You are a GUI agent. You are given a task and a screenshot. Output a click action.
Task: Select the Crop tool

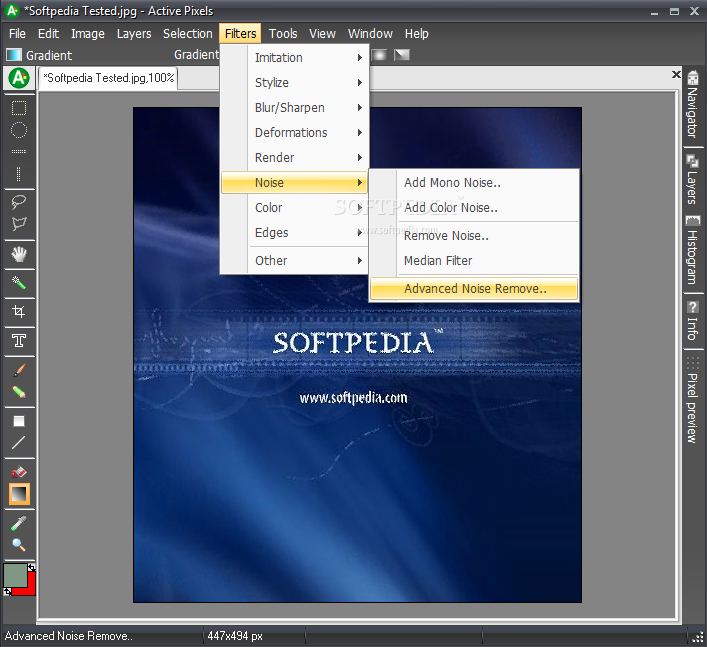coord(18,312)
